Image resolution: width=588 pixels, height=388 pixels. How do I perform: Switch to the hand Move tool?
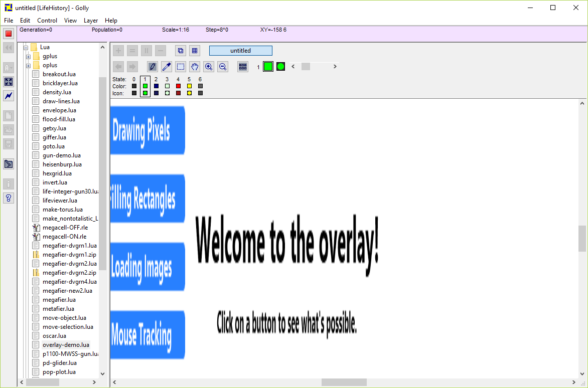click(195, 67)
